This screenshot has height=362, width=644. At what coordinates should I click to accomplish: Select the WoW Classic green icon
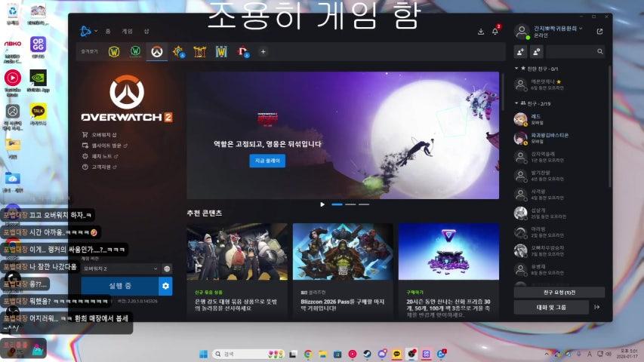[136, 52]
